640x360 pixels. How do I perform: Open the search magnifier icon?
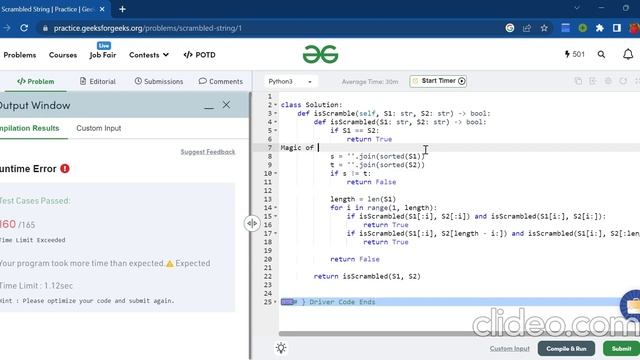click(601, 54)
